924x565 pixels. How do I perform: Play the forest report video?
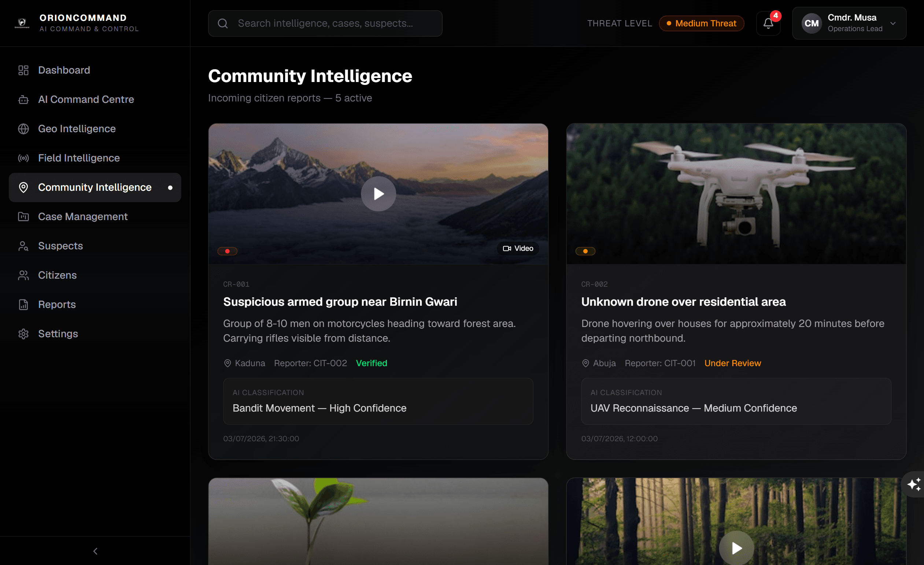pos(736,548)
